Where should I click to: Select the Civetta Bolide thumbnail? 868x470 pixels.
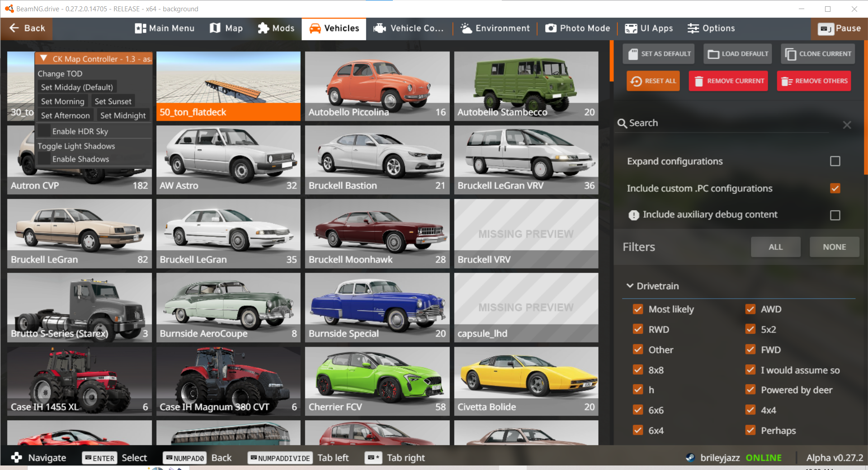coord(526,381)
